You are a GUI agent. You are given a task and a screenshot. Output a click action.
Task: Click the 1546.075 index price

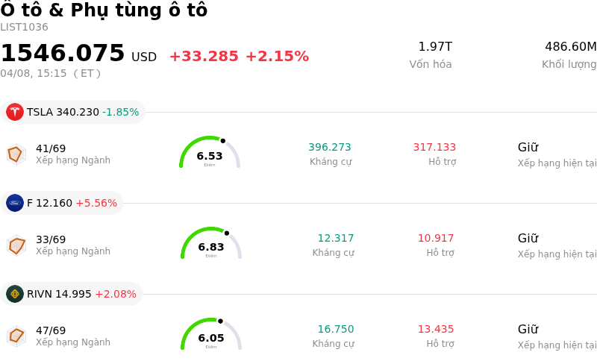point(63,54)
